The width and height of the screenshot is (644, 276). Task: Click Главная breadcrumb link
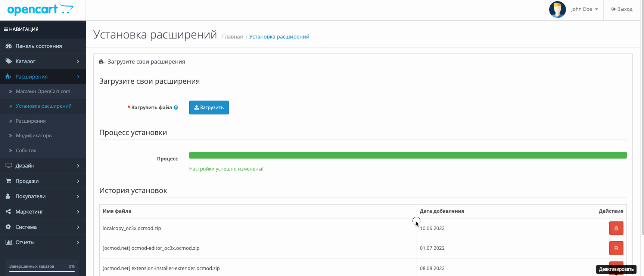point(232,37)
